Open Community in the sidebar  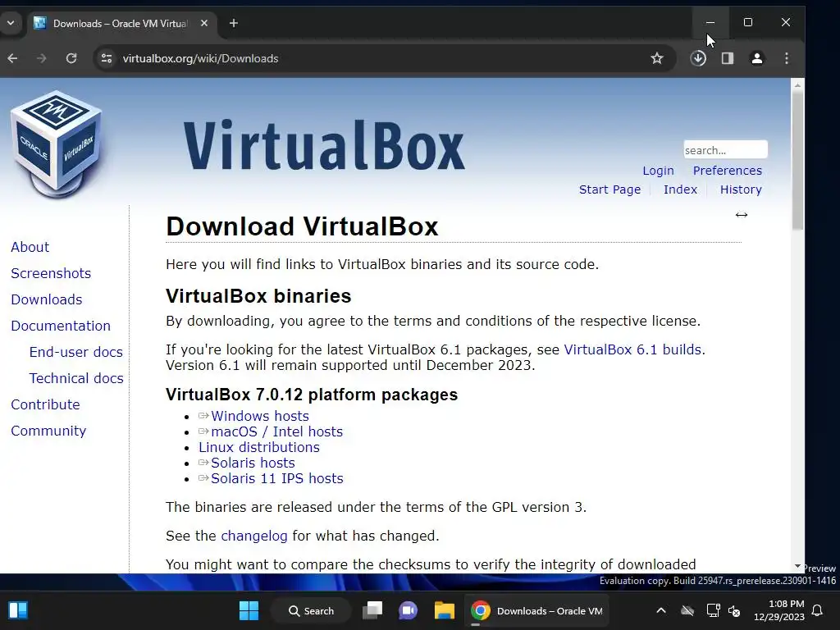pyautogui.click(x=48, y=431)
